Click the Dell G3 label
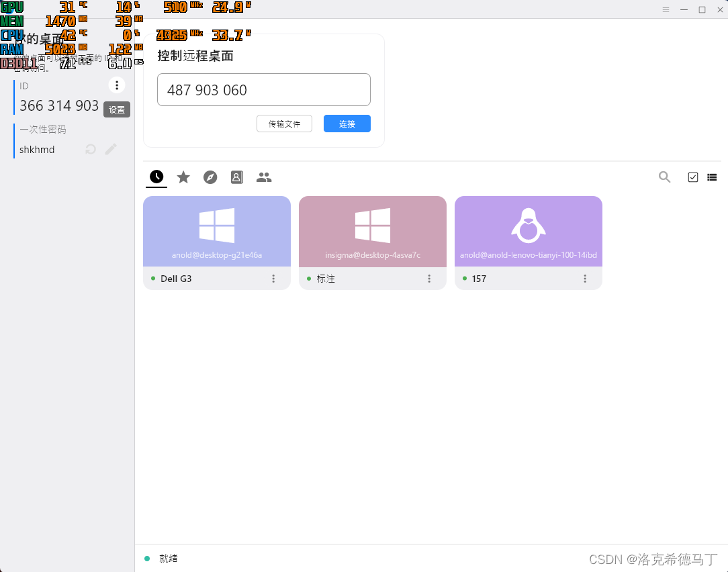Viewport: 728px width, 572px height. 176,279
